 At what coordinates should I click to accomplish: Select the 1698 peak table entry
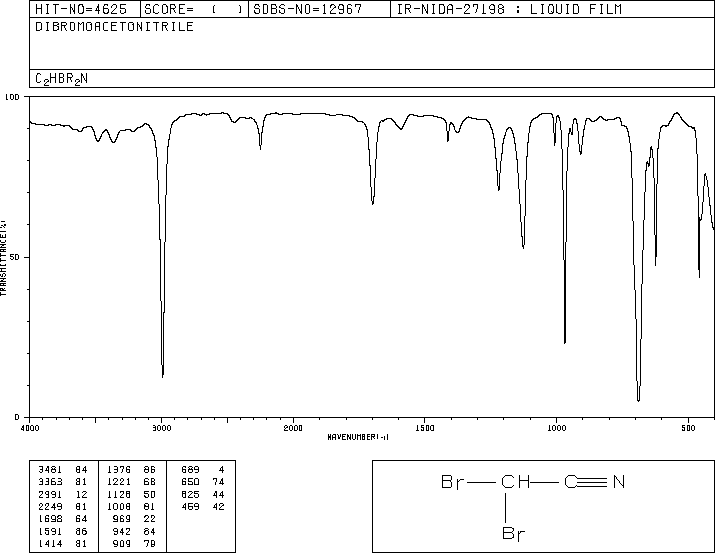coord(62,519)
